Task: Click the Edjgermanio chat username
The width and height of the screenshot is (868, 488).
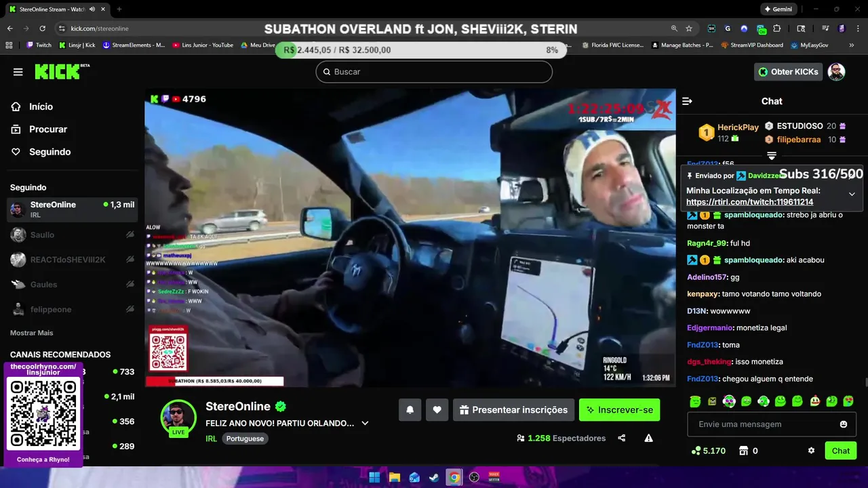Action: 710,328
